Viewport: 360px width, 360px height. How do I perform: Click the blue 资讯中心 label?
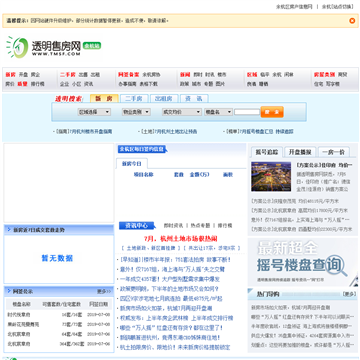[138, 226]
